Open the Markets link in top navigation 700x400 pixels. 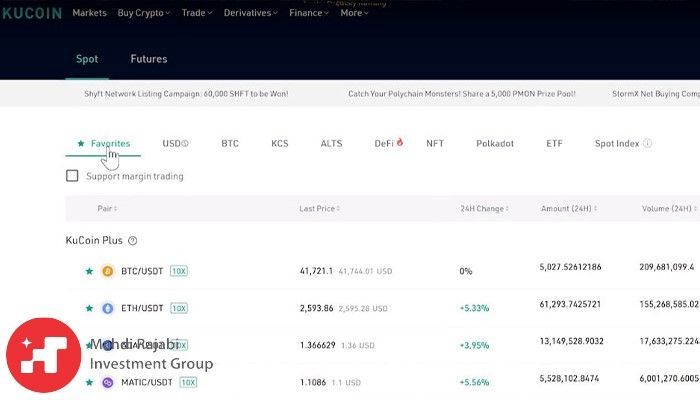[90, 13]
